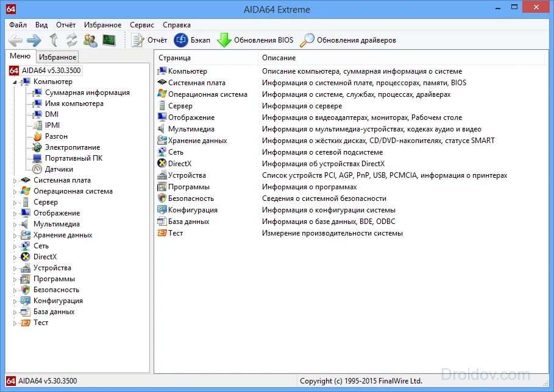Click Устройства icon in right list
The image size is (554, 392).
point(162,175)
